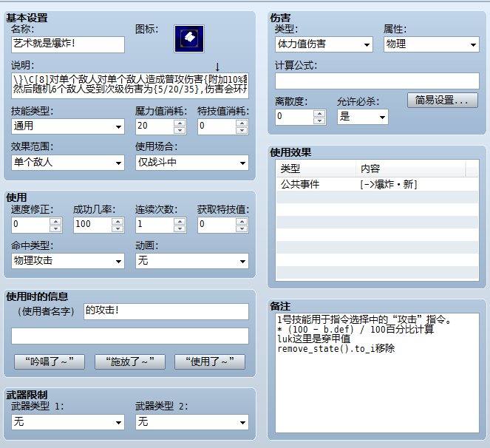Decrease 离散度 with the down arrow
Screen dimensions: 490x448
point(319,121)
